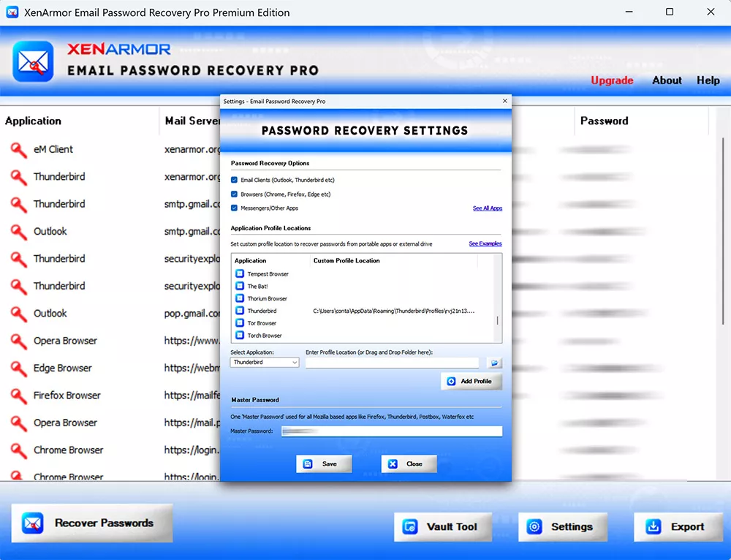Image resolution: width=731 pixels, height=560 pixels.
Task: Click the key icon next to eM Client
Action: pos(18,149)
